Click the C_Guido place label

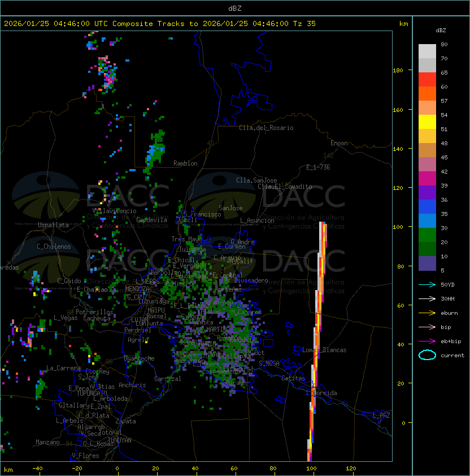pos(69,281)
